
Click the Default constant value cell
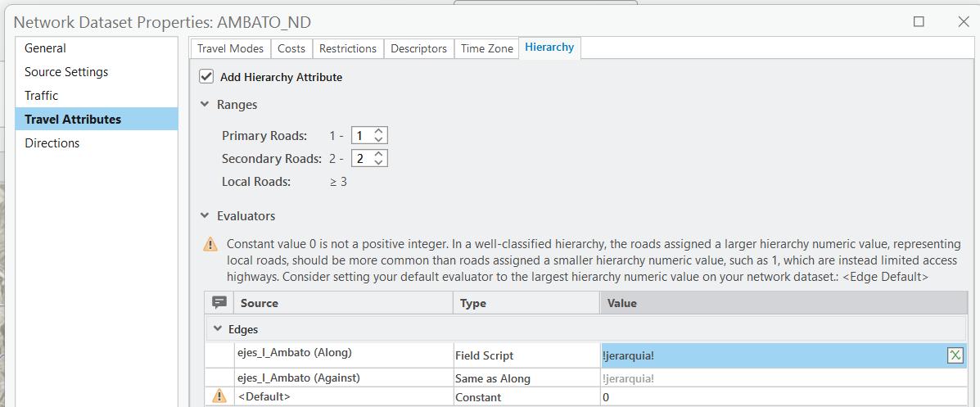coord(782,397)
